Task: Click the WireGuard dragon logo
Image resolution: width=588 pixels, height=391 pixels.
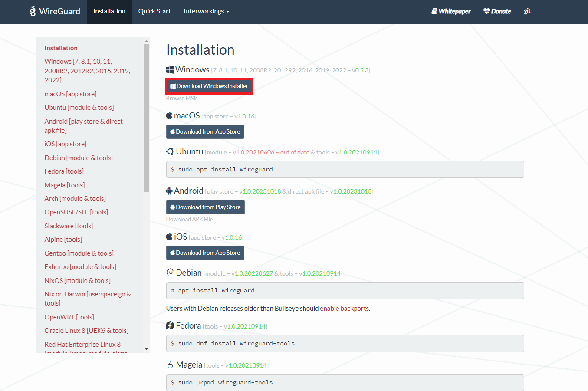Action: click(32, 11)
